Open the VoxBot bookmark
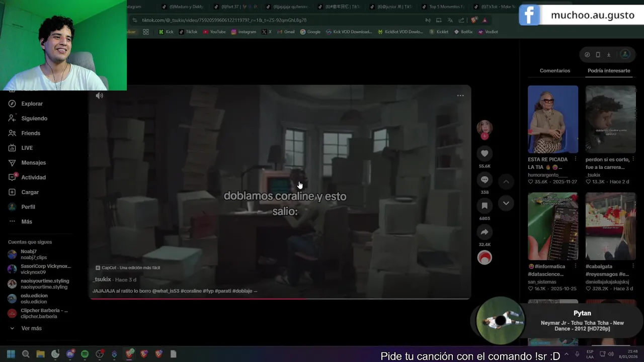The width and height of the screenshot is (644, 362). click(488, 32)
